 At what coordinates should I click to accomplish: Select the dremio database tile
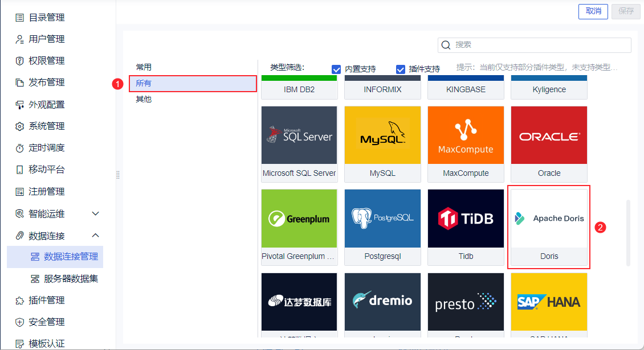click(x=382, y=305)
